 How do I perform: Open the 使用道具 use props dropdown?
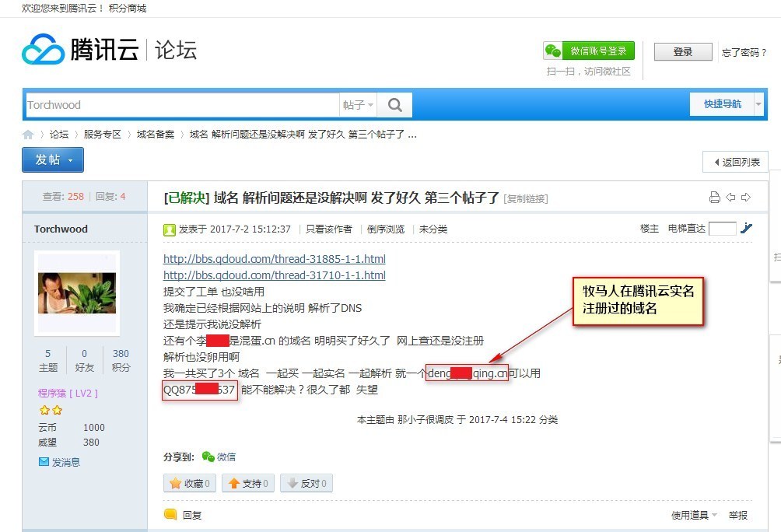[x=694, y=515]
